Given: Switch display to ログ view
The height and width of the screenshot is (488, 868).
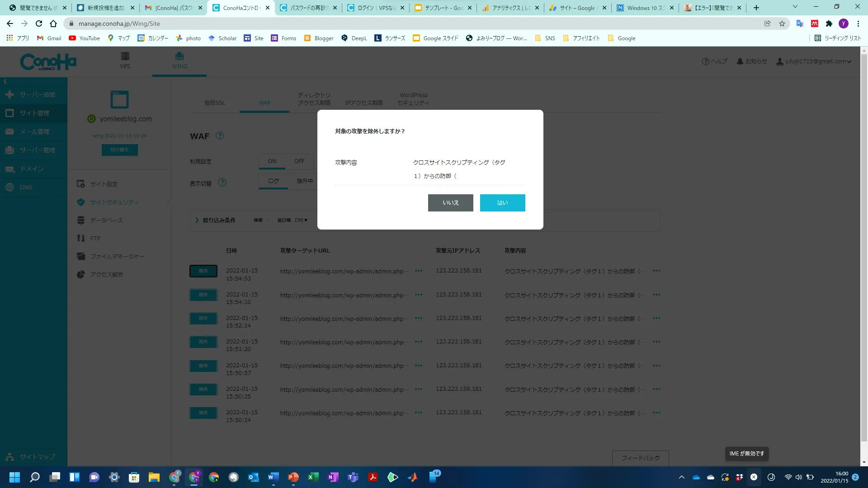Looking at the screenshot, I should point(273,181).
